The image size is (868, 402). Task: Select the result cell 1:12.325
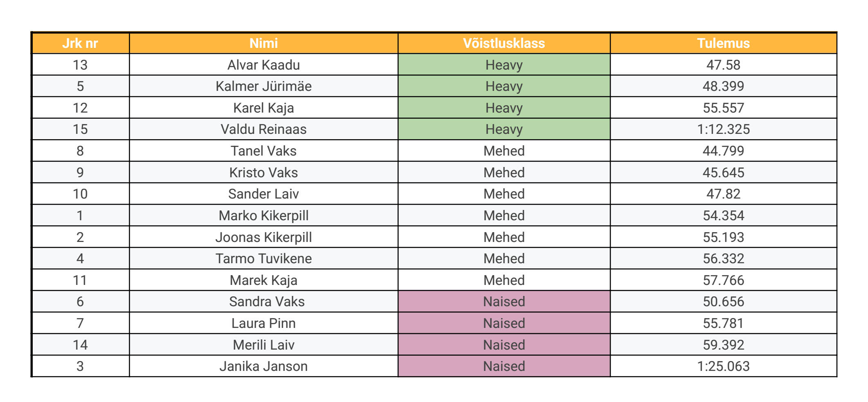click(723, 129)
